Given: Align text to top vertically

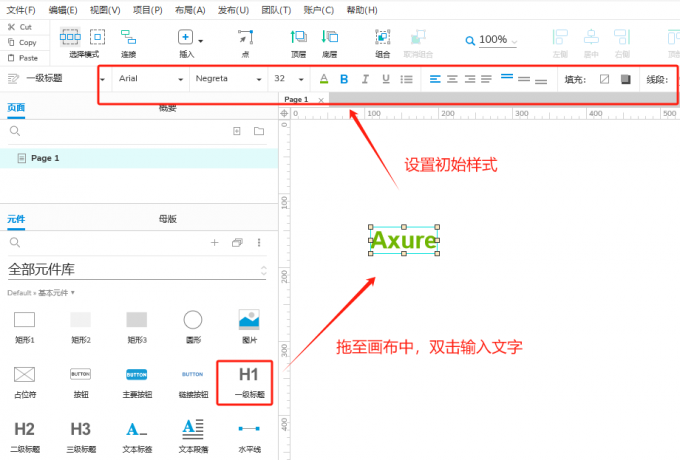Looking at the screenshot, I should pos(507,77).
